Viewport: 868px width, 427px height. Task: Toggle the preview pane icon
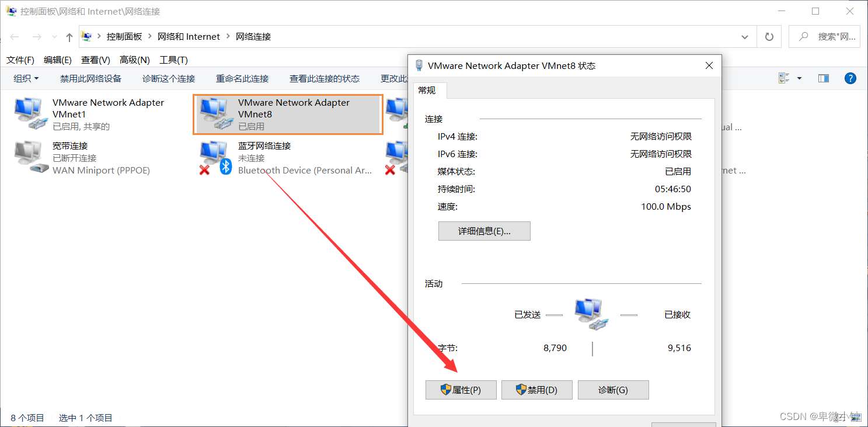[x=824, y=78]
